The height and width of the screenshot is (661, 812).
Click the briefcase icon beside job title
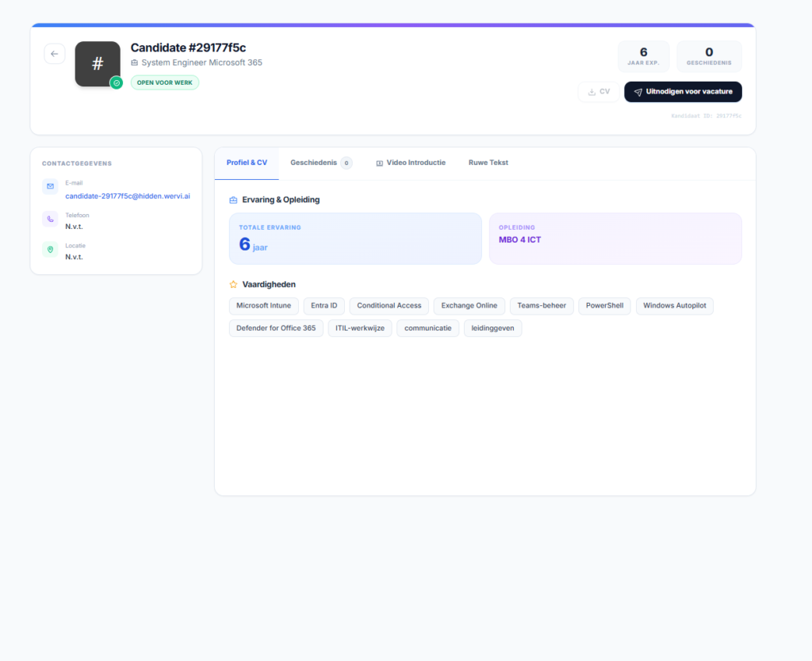click(135, 63)
